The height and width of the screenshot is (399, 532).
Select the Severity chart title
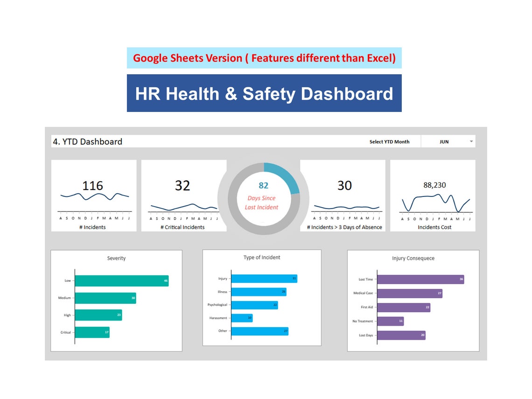tap(116, 258)
